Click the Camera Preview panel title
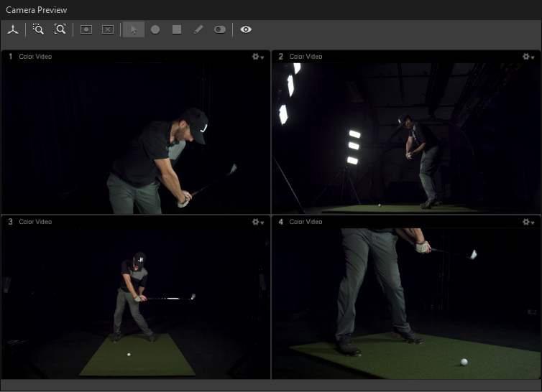The width and height of the screenshot is (542, 392). [36, 10]
